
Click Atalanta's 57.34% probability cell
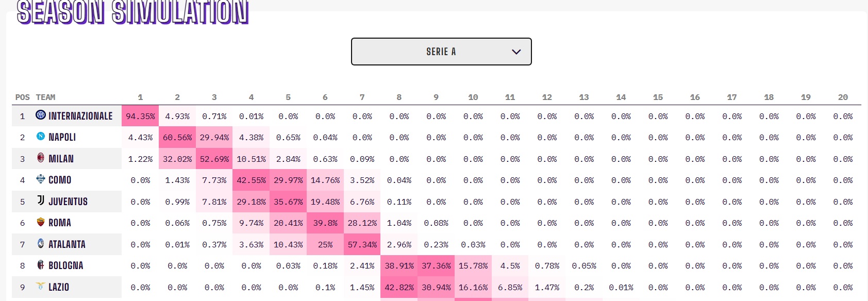coord(362,245)
